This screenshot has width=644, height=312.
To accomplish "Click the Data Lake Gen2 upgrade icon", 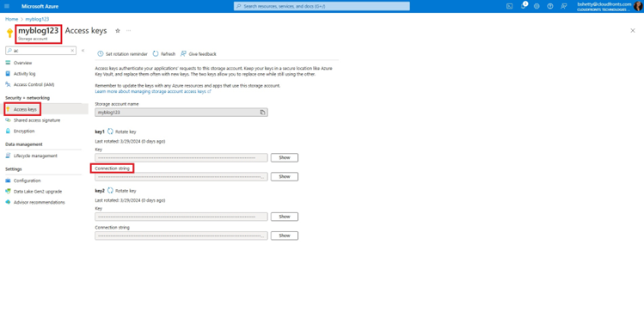I will [8, 192].
